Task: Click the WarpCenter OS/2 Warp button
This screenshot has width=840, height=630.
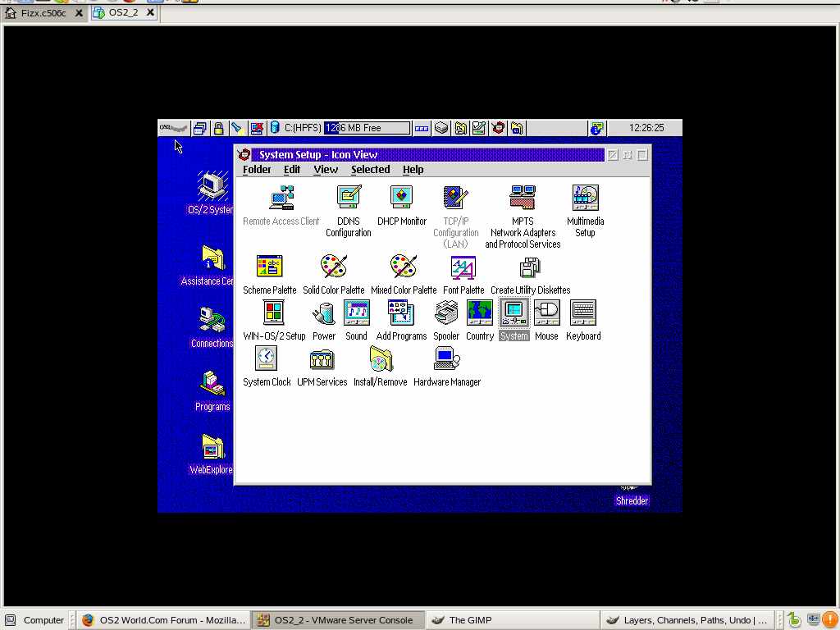Action: click(x=173, y=128)
